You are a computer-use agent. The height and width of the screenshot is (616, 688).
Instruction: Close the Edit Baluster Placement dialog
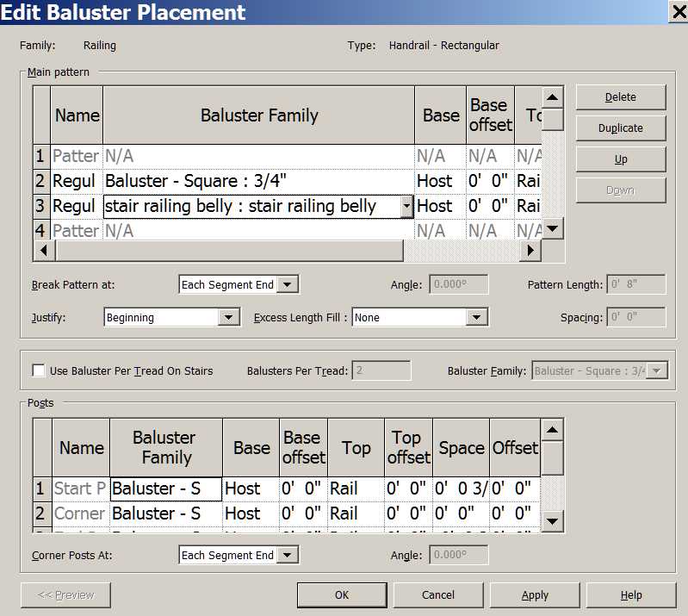(x=678, y=11)
